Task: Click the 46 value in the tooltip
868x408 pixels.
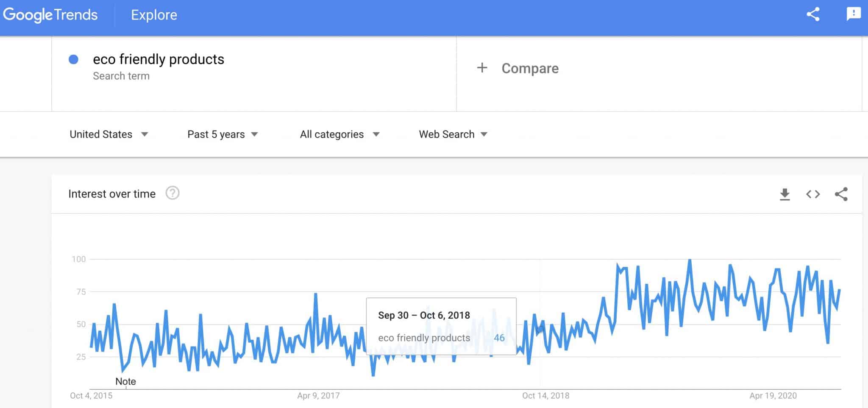Action: tap(499, 338)
